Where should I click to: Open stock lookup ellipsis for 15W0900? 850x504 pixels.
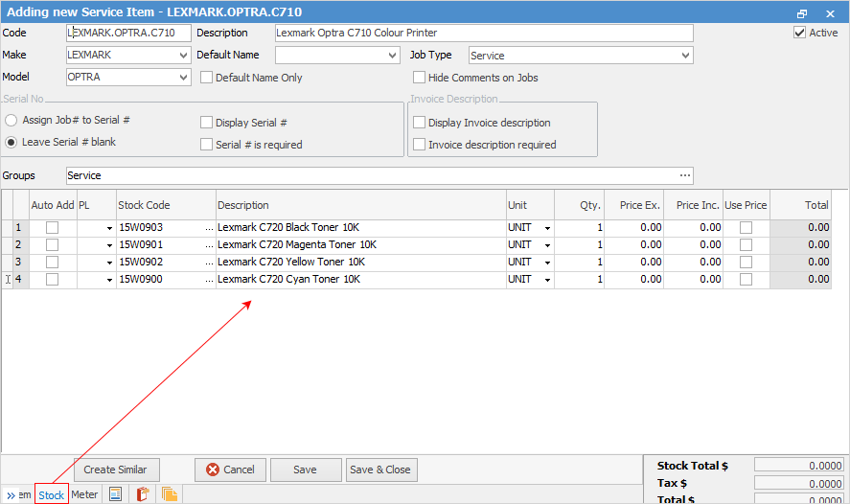click(209, 280)
